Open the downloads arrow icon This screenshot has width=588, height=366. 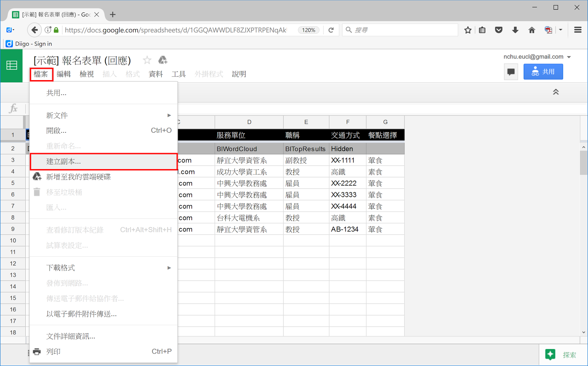point(515,30)
